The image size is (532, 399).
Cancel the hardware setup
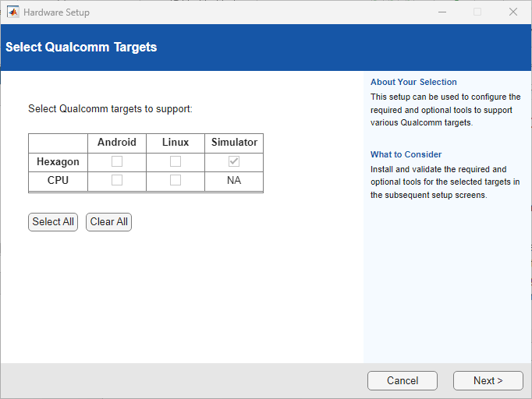[x=403, y=380]
